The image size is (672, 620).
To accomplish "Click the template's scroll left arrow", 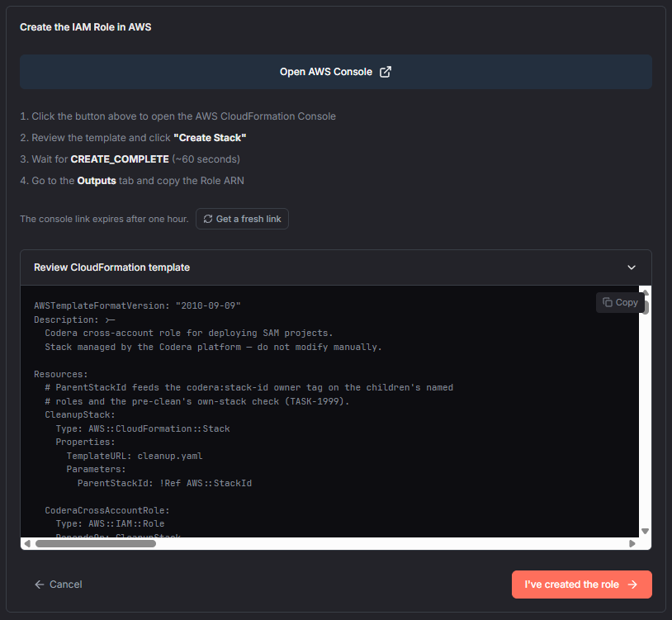I will (x=27, y=544).
